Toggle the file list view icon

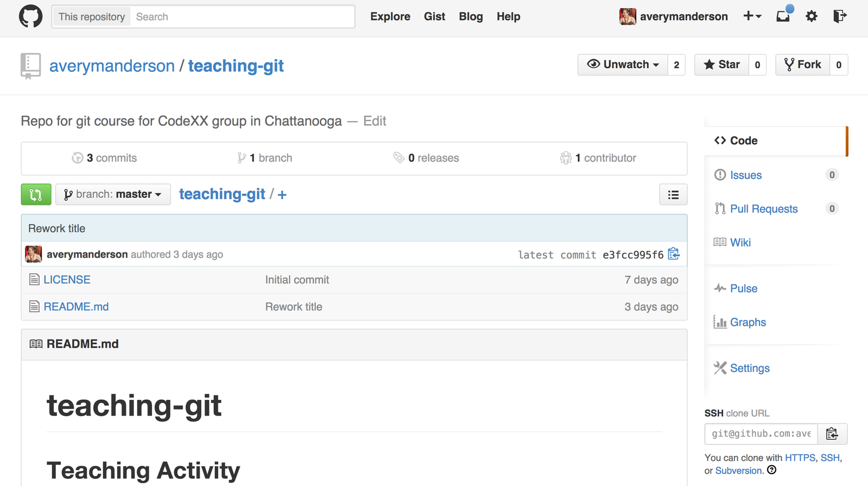(673, 195)
